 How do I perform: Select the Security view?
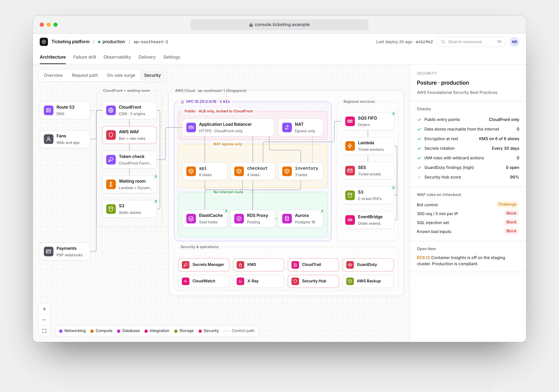pos(152,75)
